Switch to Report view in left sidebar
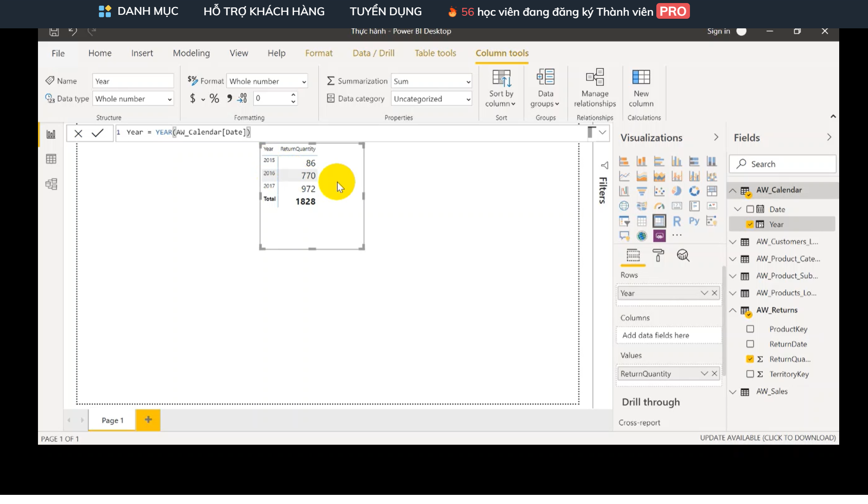Image resolution: width=868 pixels, height=504 pixels. click(x=51, y=134)
